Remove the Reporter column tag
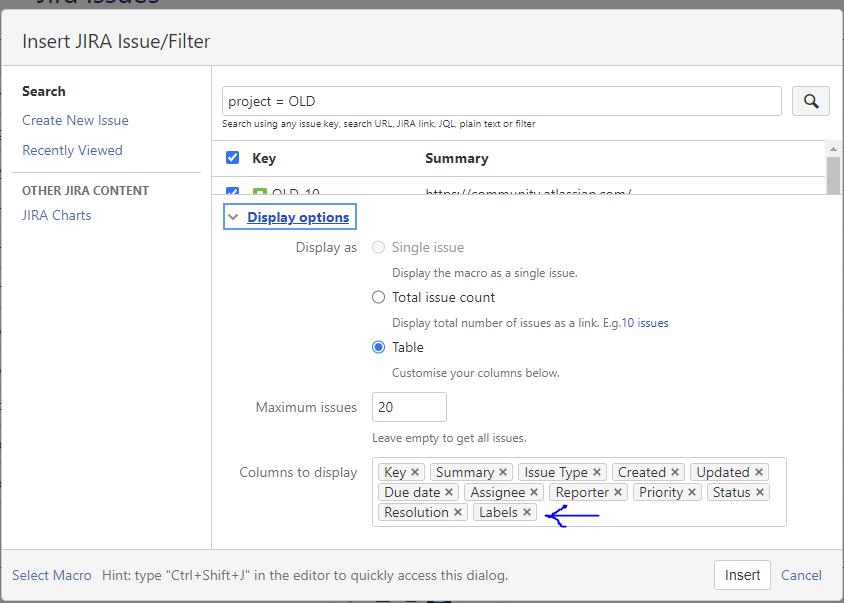The height and width of the screenshot is (603, 844). (617, 492)
